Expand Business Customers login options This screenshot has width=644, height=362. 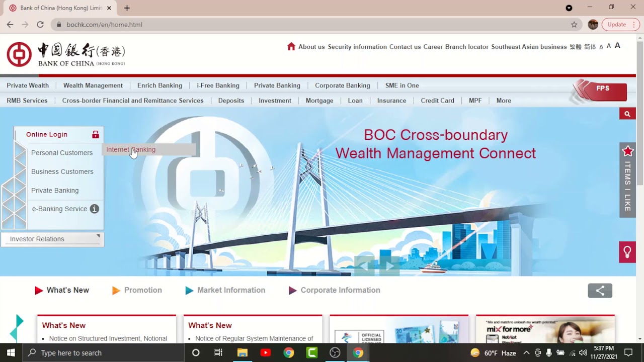coord(62,171)
